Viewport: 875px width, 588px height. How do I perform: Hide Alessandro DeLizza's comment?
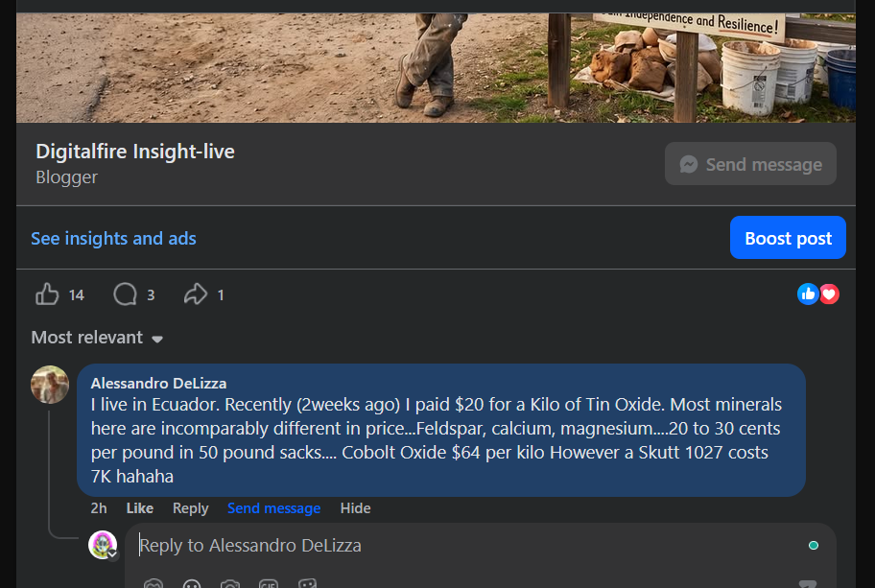pos(355,508)
